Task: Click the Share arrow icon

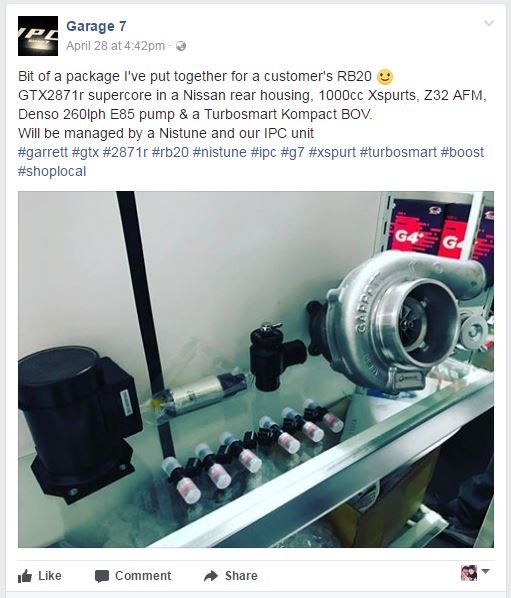Action: pyautogui.click(x=211, y=575)
